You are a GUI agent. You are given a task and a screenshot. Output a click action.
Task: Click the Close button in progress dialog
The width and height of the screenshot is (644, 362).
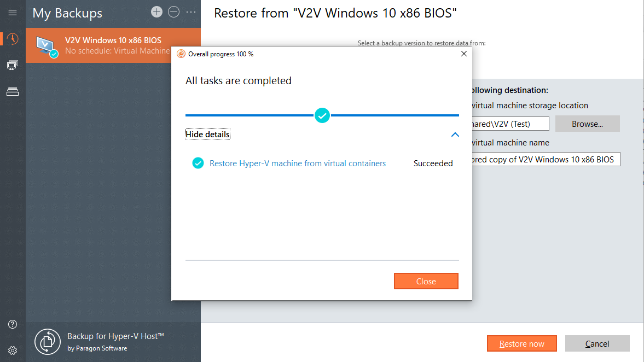[x=426, y=281]
